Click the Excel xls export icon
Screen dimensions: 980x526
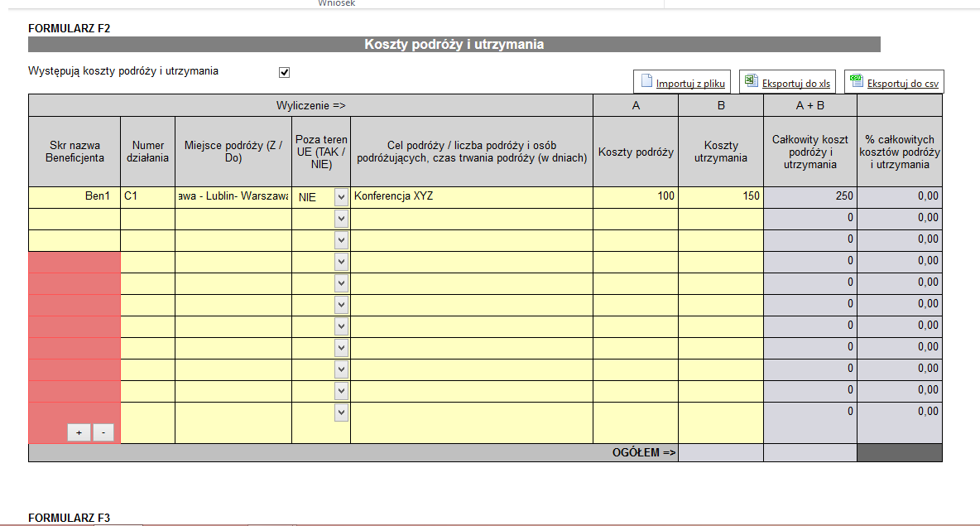752,81
